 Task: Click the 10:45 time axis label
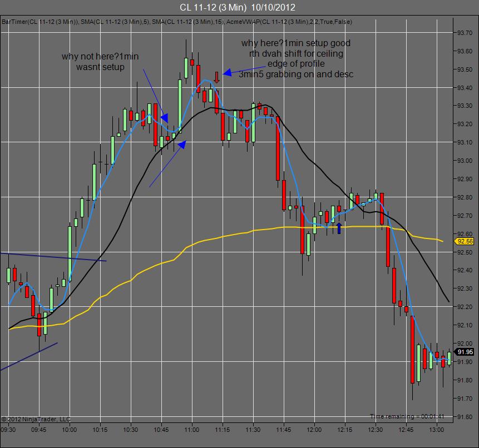pos(161,430)
